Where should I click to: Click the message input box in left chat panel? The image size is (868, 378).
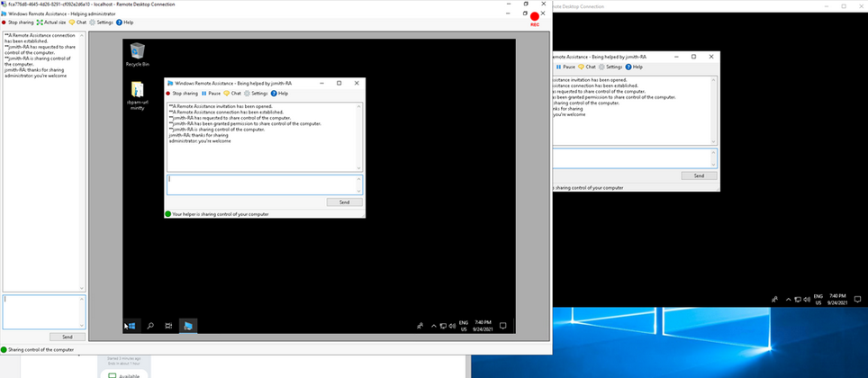click(43, 311)
